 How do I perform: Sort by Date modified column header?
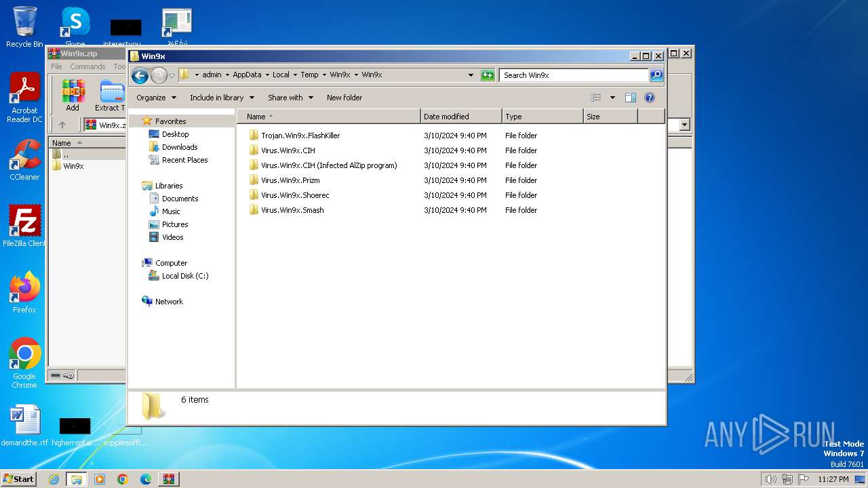coord(461,117)
